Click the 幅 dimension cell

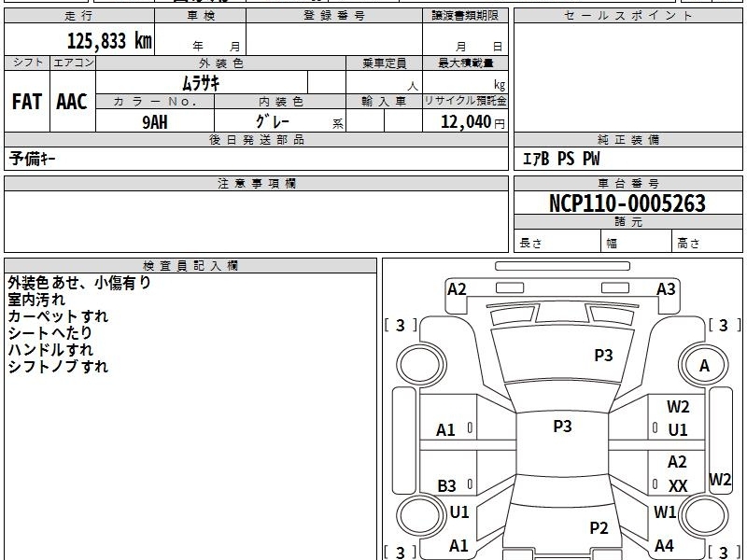pos(637,241)
